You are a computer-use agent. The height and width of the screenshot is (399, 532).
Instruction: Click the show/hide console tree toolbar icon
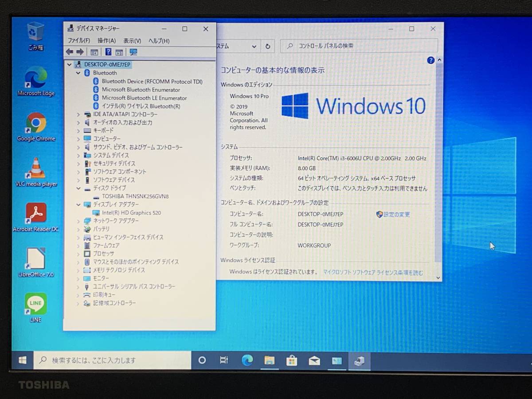(94, 52)
